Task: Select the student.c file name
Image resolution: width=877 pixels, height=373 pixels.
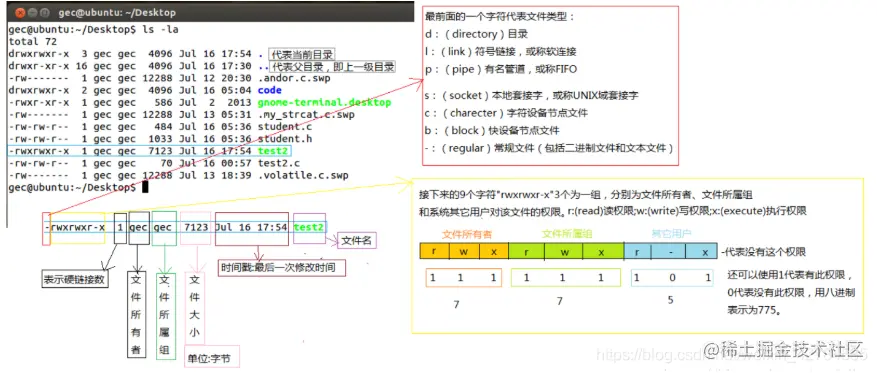Action: point(285,127)
